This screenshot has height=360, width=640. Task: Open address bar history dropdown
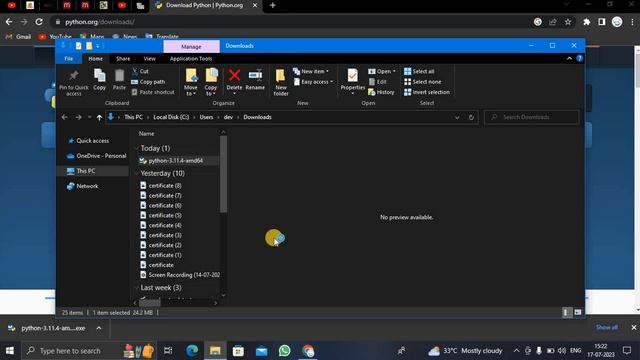pyautogui.click(x=457, y=117)
